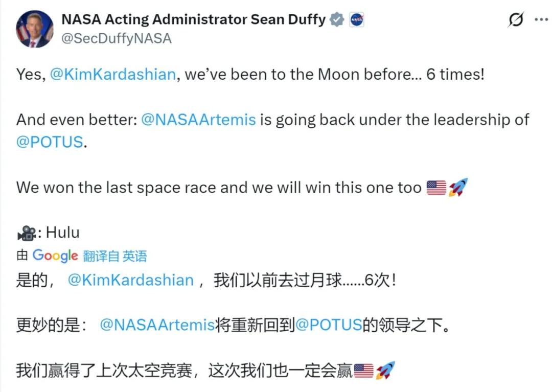
Task: Click the gray verified checkmark badge
Action: (x=336, y=20)
